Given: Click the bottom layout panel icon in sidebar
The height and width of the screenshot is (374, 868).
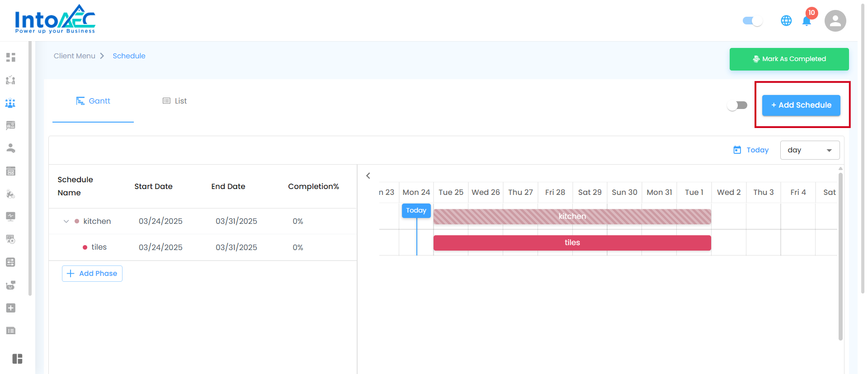Looking at the screenshot, I should click(18, 359).
